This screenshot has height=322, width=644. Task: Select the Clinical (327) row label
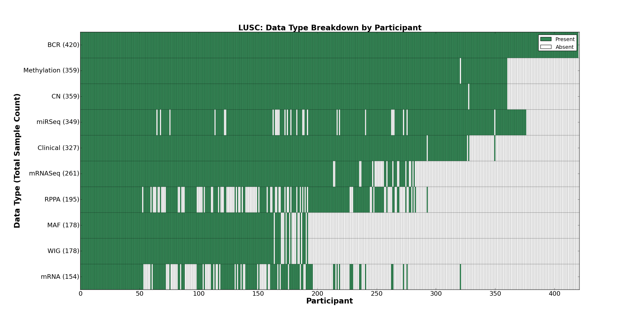coord(58,148)
